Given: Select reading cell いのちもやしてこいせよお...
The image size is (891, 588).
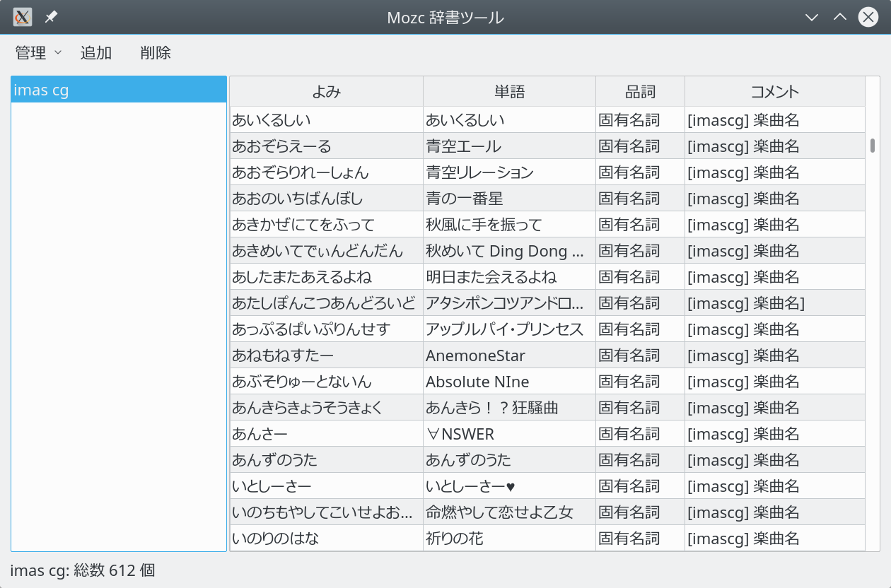Looking at the screenshot, I should click(x=327, y=512).
